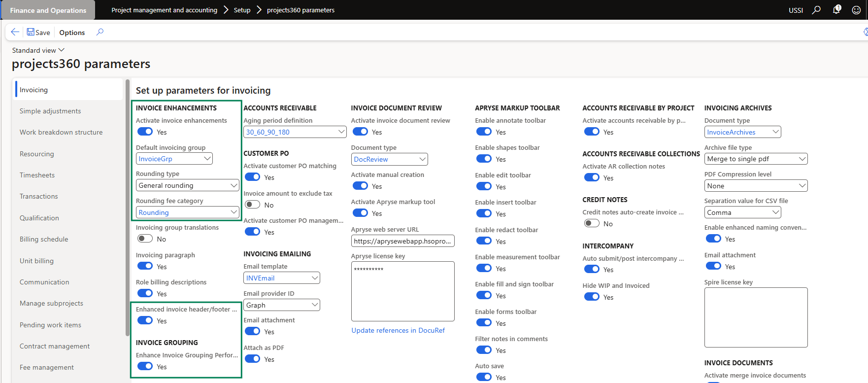Open the top bar search magnifier
The width and height of the screenshot is (868, 383).
[x=816, y=10]
